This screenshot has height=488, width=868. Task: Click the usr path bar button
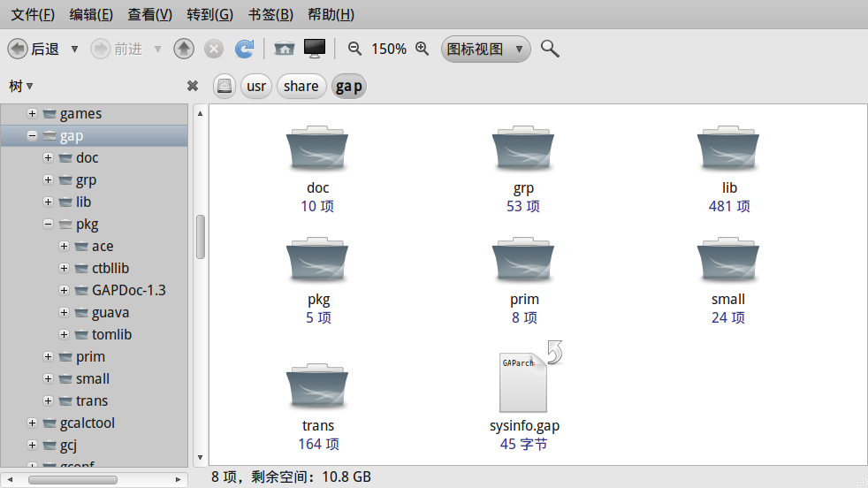point(256,86)
